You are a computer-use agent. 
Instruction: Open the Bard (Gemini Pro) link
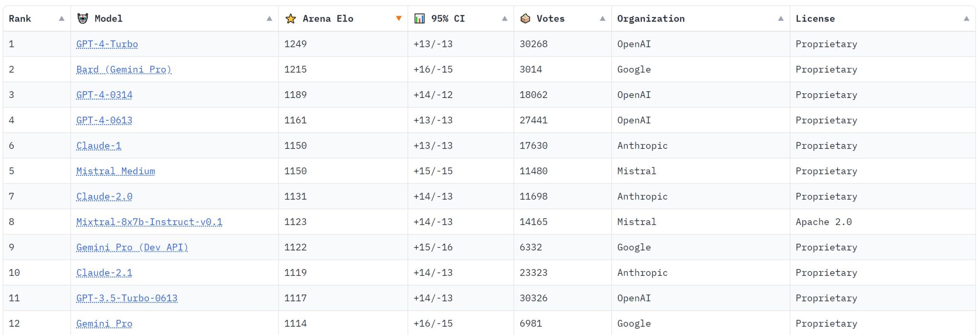(x=123, y=69)
